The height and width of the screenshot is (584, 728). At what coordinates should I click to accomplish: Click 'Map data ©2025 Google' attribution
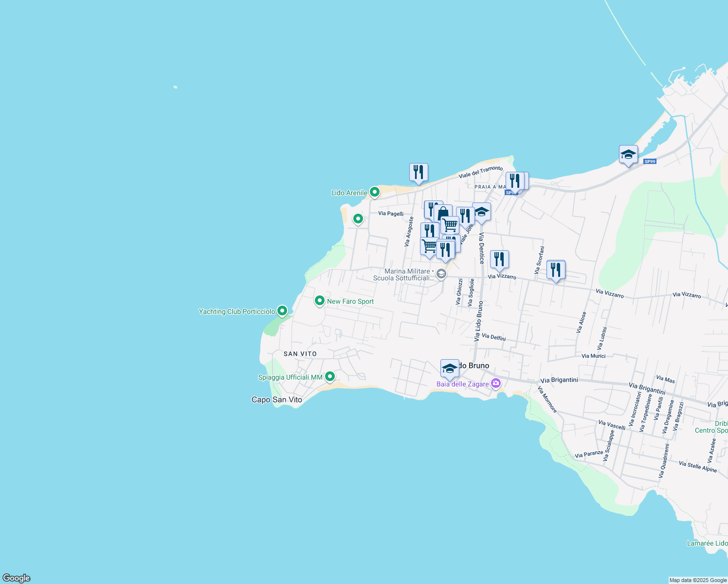pyautogui.click(x=698, y=580)
